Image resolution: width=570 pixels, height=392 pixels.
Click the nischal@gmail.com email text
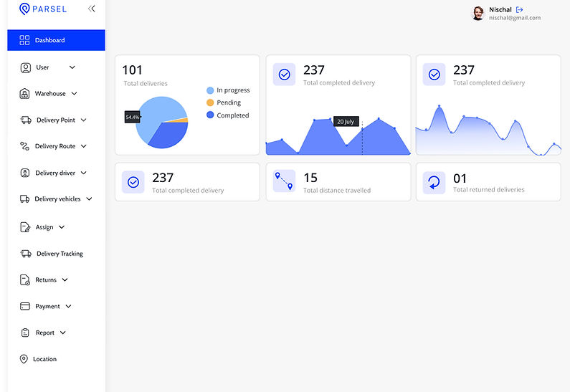[x=514, y=18]
